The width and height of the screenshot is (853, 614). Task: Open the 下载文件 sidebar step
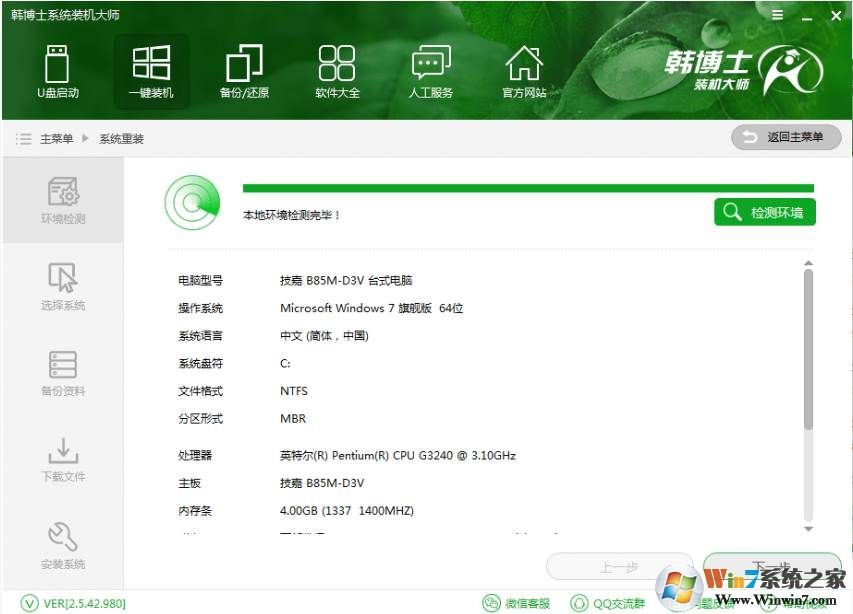coord(62,460)
